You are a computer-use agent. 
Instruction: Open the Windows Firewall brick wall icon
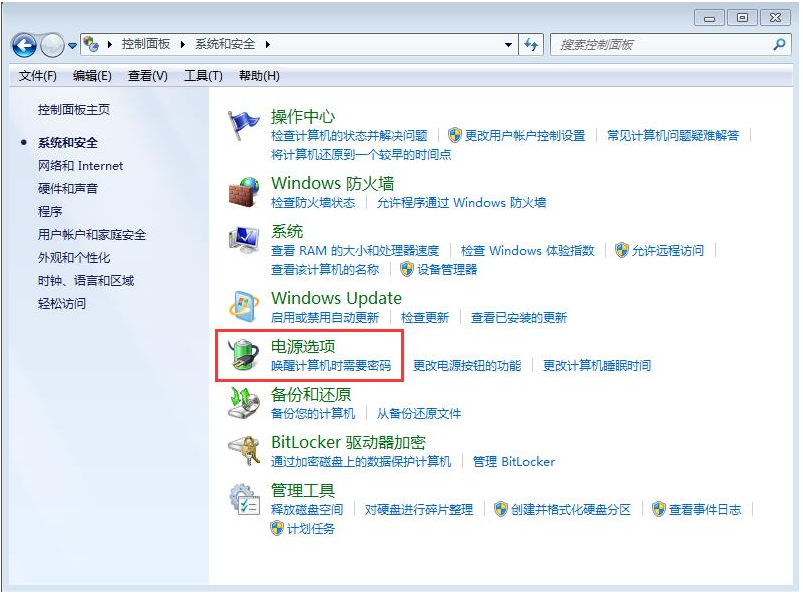click(x=244, y=192)
